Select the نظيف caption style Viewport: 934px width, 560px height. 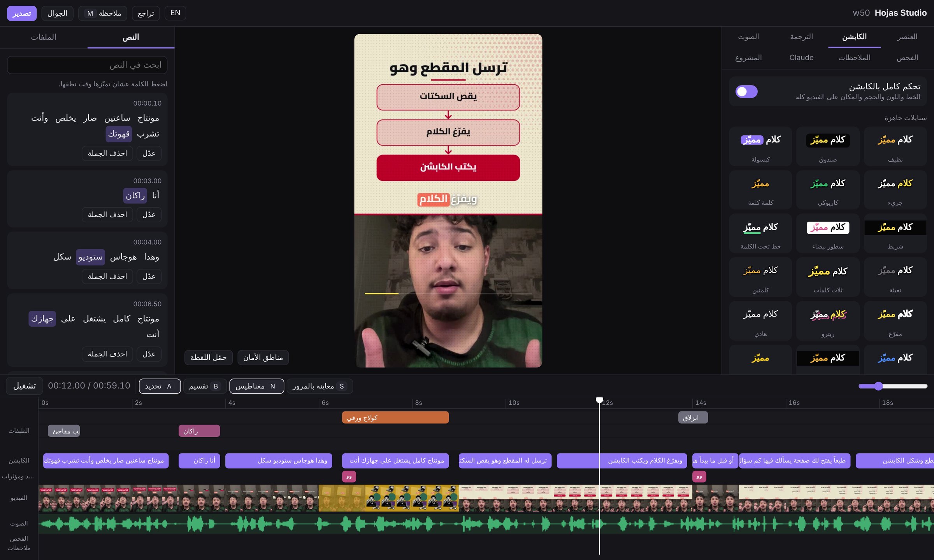[895, 147]
